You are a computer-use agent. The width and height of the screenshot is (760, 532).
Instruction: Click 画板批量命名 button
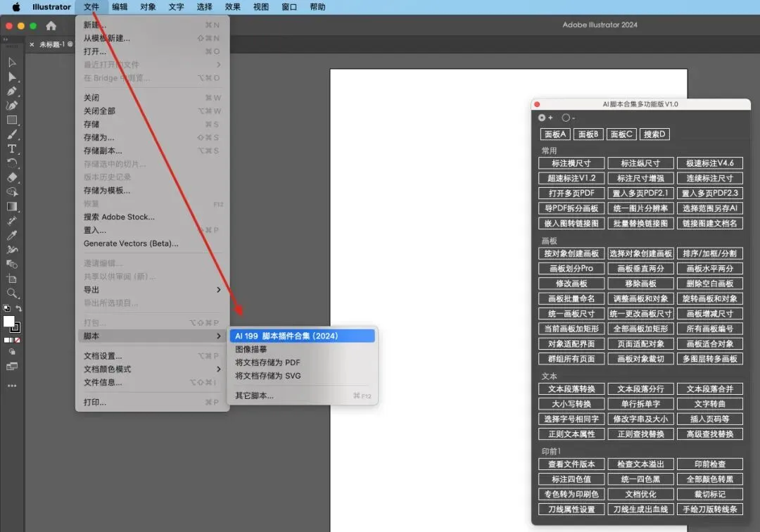pyautogui.click(x=571, y=298)
